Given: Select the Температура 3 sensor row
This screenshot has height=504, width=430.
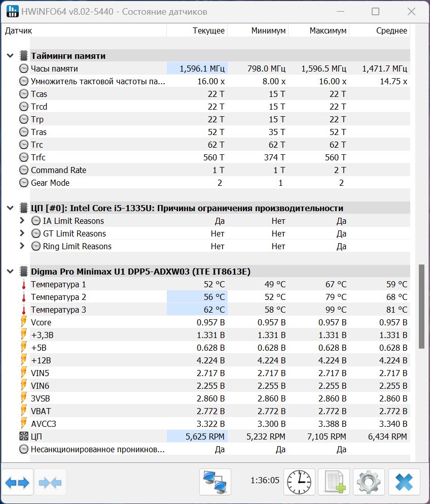Looking at the screenshot, I should pos(214,310).
